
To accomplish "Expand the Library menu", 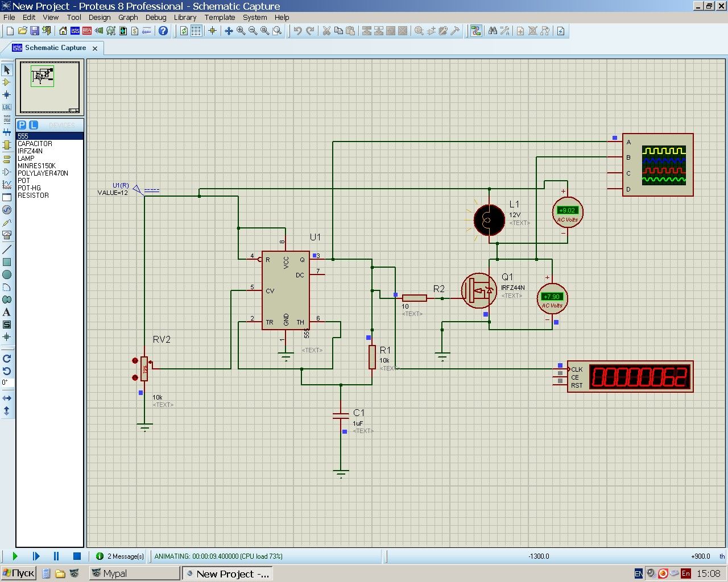I will click(x=185, y=17).
